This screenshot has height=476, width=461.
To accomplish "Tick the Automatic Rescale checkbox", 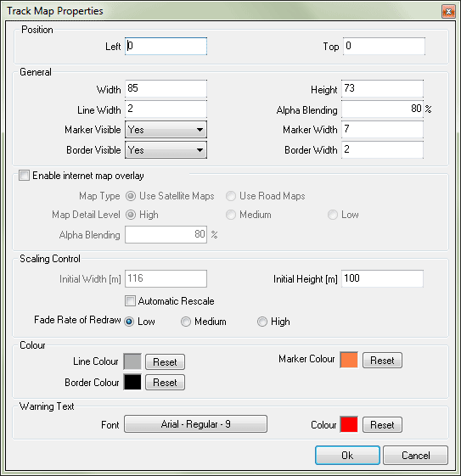I will click(130, 301).
